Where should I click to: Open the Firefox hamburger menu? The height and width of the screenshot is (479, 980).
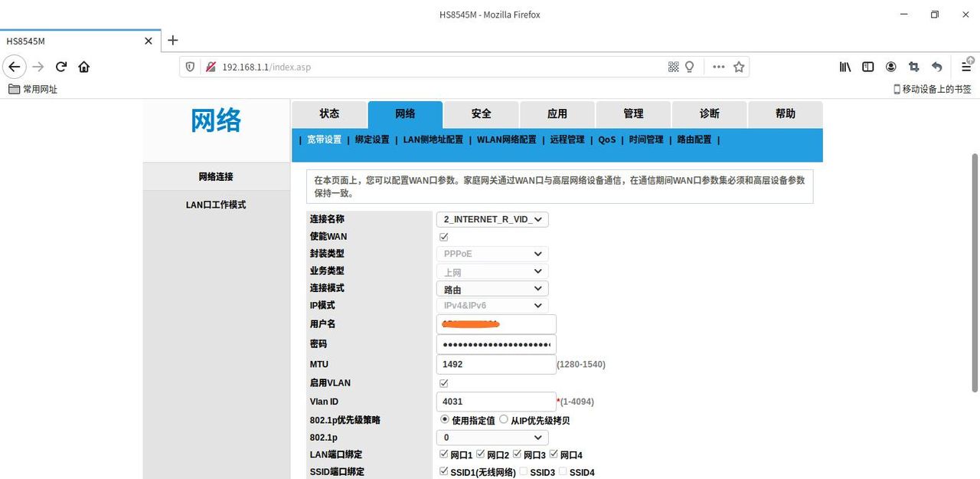coord(967,67)
